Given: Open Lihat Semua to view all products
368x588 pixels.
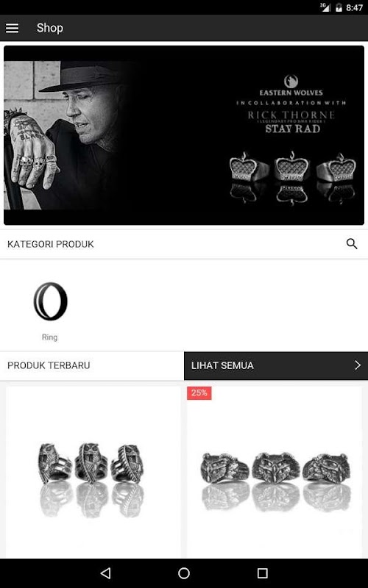Looking at the screenshot, I should click(276, 365).
